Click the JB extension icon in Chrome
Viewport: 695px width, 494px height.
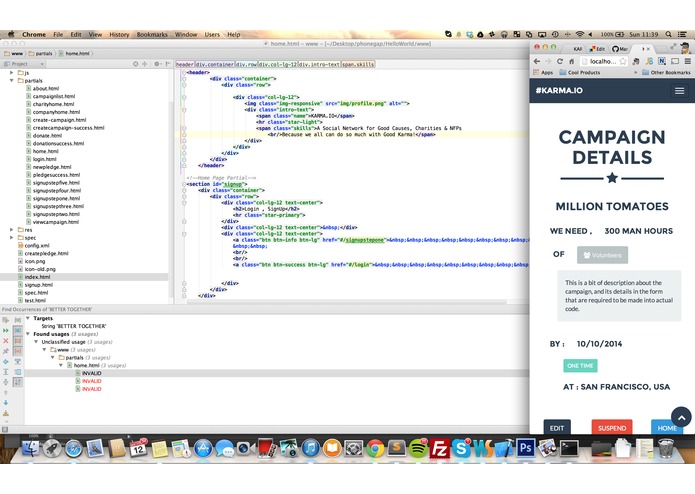[649, 61]
